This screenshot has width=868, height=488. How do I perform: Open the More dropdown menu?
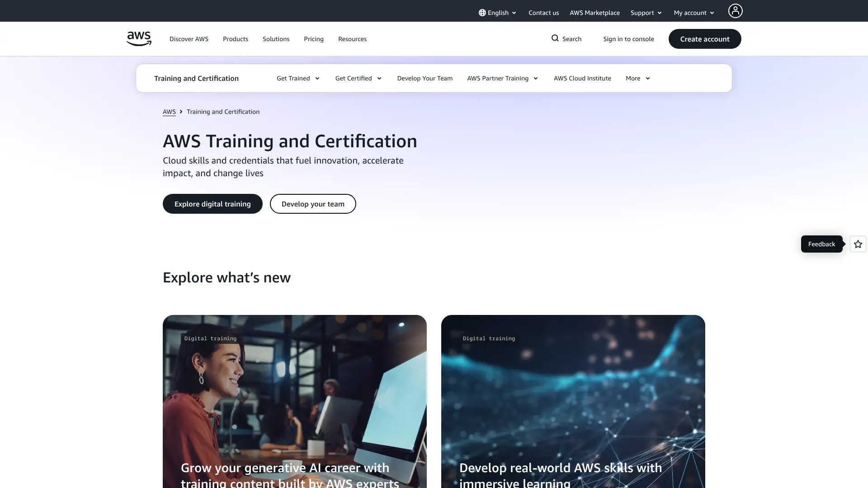pos(638,78)
